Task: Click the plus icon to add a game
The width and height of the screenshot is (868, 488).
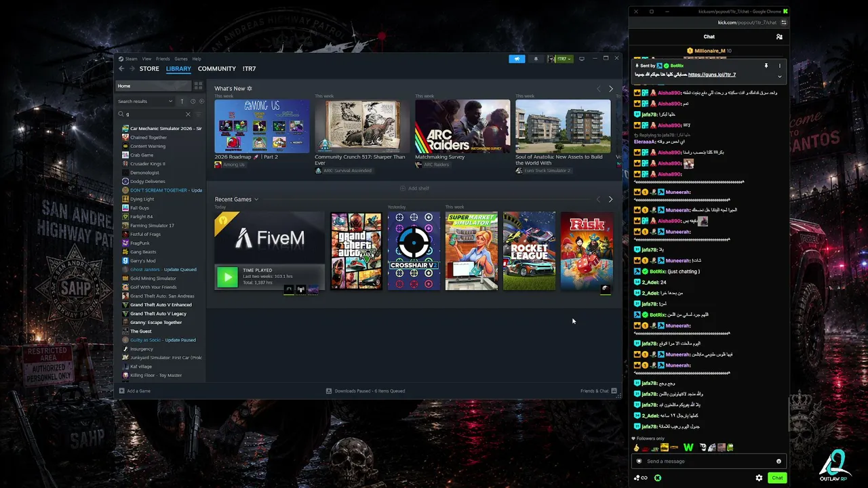Action: click(x=121, y=391)
